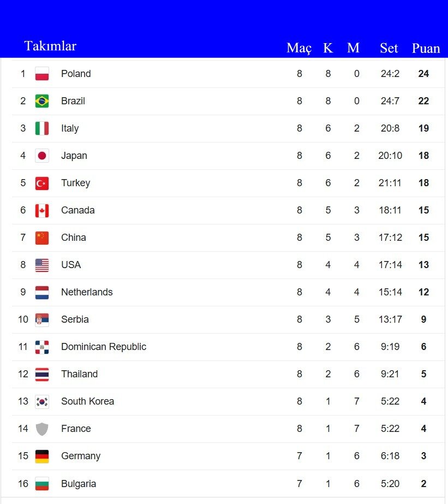Click the Takımlar column header
The width and height of the screenshot is (448, 504).
coord(50,46)
